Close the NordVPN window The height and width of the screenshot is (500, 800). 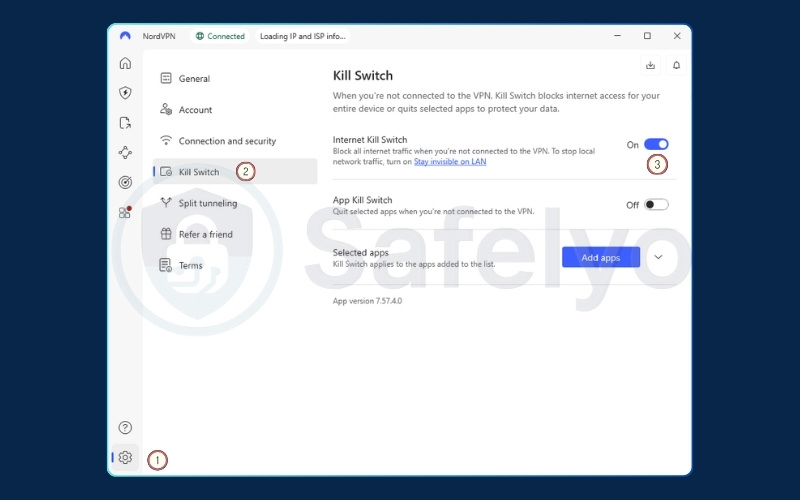tap(677, 36)
